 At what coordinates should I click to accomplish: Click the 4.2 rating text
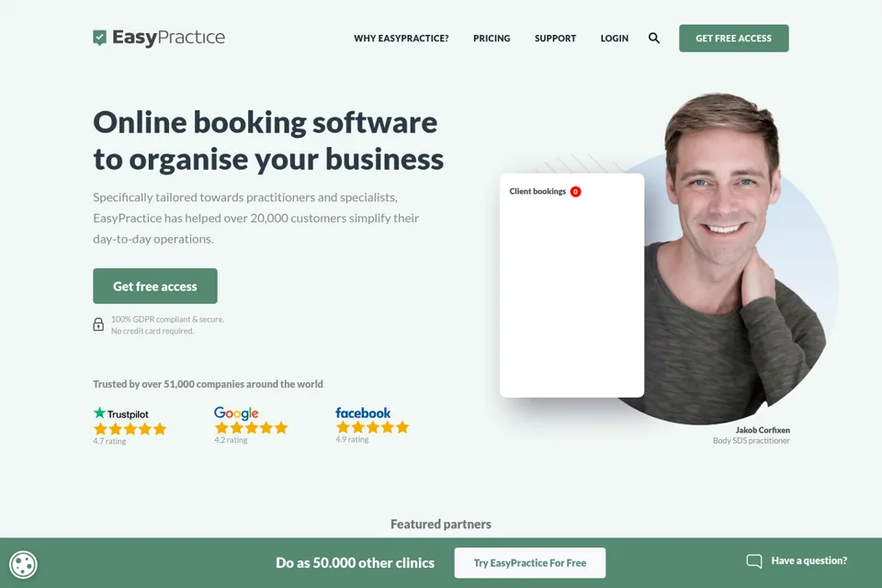pyautogui.click(x=231, y=440)
